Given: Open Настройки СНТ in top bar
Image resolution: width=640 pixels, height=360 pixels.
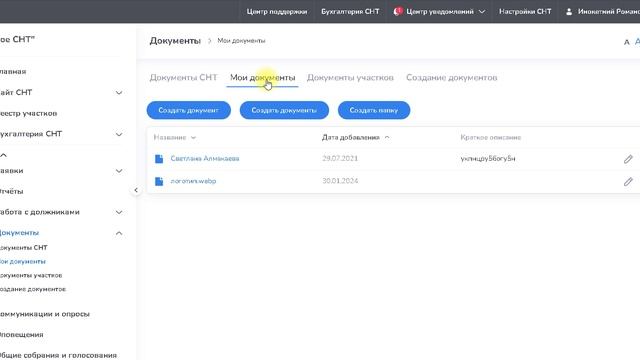Looking at the screenshot, I should 525,11.
